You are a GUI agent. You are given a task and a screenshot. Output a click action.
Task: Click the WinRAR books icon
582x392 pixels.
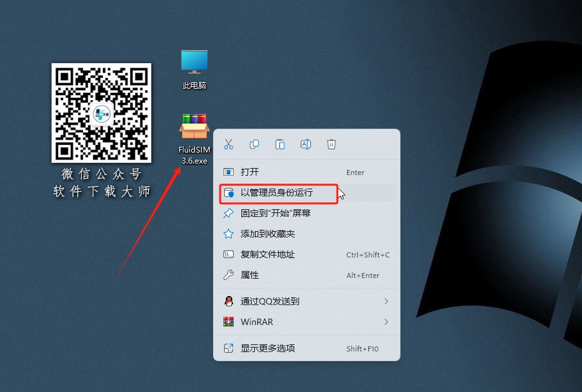pos(229,322)
